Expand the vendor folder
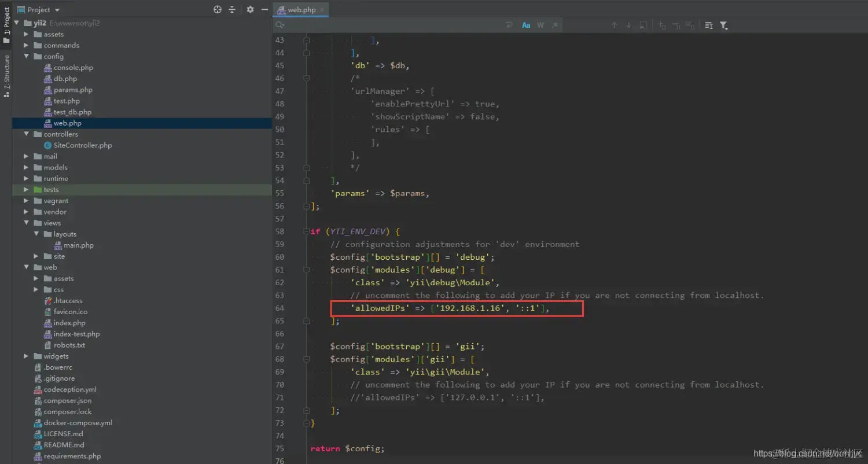 click(x=26, y=212)
